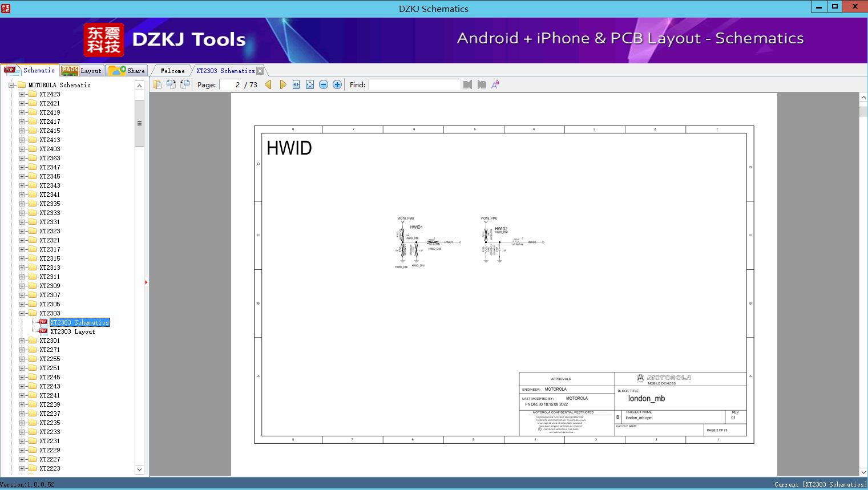This screenshot has height=490, width=868.
Task: Click the DZKJ red logo in banner
Action: [x=104, y=39]
